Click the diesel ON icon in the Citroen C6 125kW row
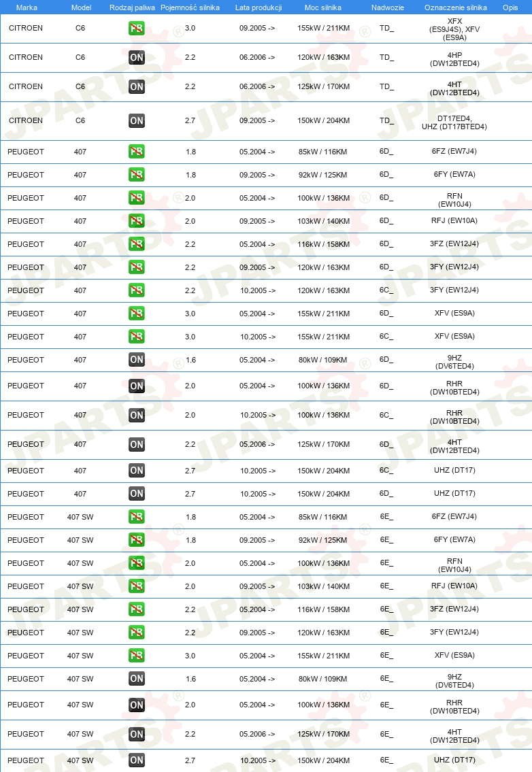Image resolution: width=532 pixels, height=772 pixels. click(x=137, y=86)
